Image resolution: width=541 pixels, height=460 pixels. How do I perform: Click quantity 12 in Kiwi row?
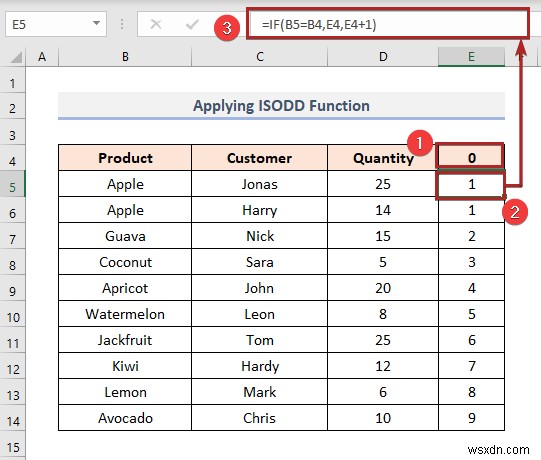(x=383, y=366)
